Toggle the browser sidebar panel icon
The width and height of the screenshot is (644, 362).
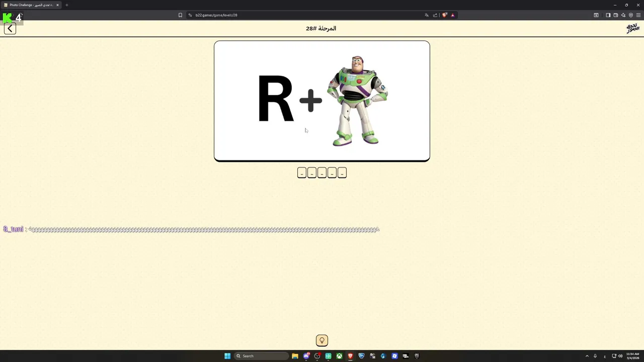[x=608, y=15]
